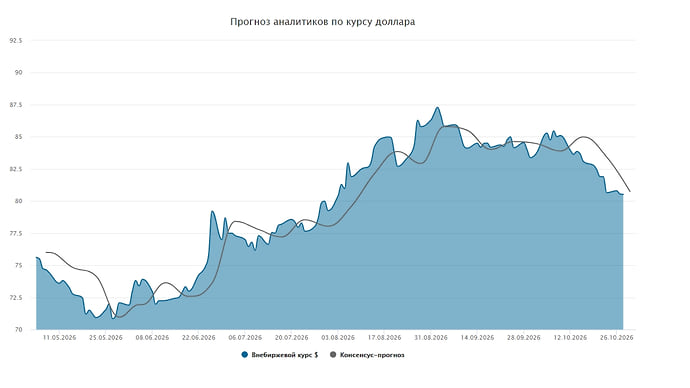690x388 pixels.
Task: Click y-axis value 80
Action: pyautogui.click(x=19, y=201)
